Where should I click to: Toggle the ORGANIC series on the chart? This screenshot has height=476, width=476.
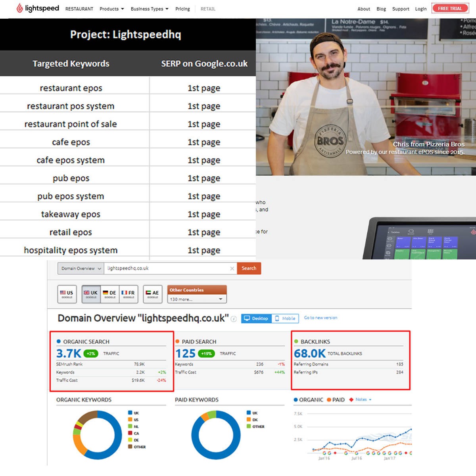coord(308,400)
